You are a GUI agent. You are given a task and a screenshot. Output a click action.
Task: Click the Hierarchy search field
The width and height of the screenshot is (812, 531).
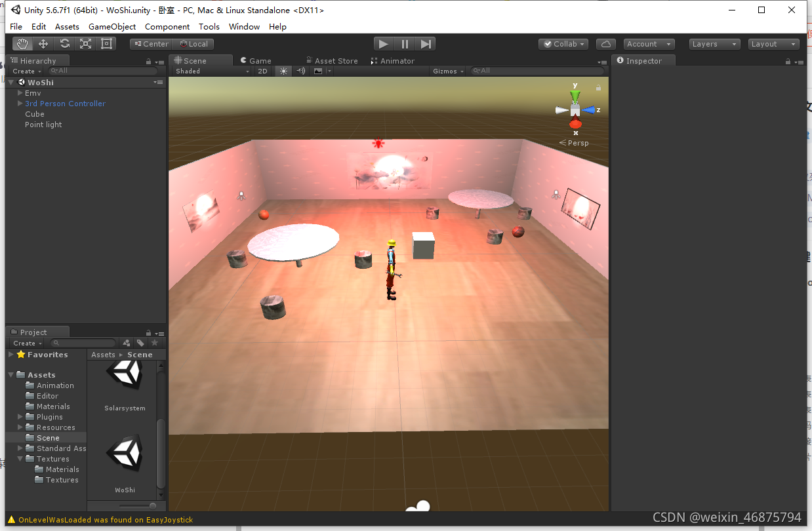coord(102,71)
